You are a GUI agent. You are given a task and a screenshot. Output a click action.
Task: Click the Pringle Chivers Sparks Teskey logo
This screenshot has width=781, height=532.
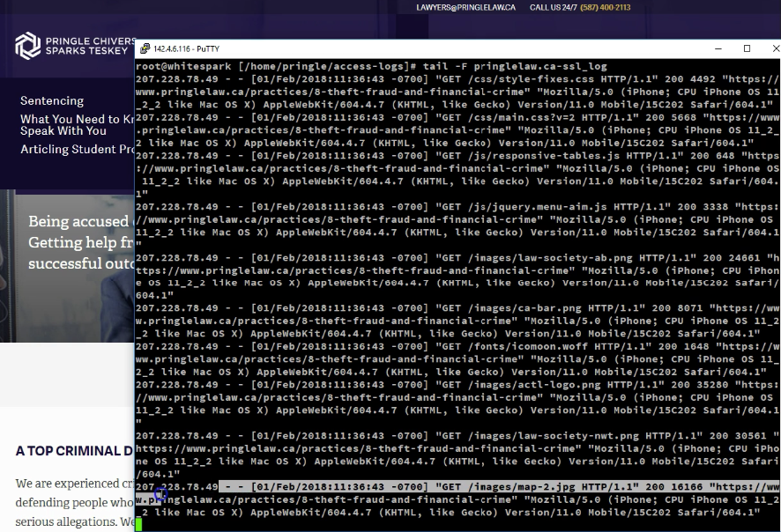(75, 46)
